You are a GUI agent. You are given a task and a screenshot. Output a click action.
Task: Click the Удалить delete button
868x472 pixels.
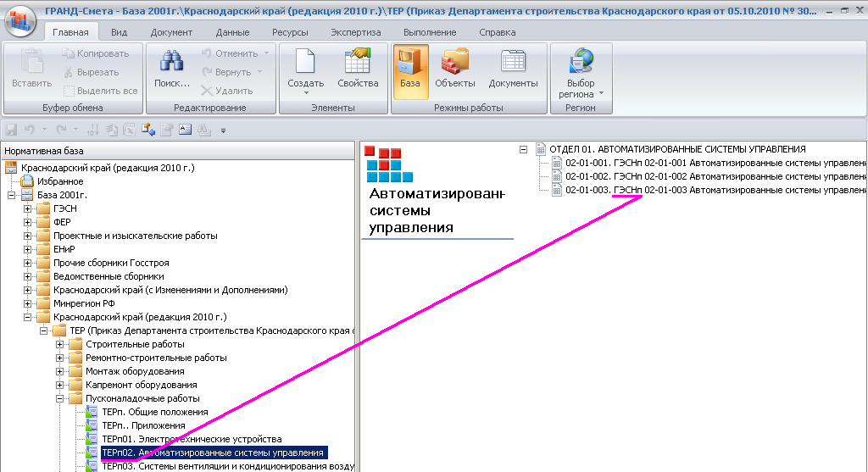(227, 91)
